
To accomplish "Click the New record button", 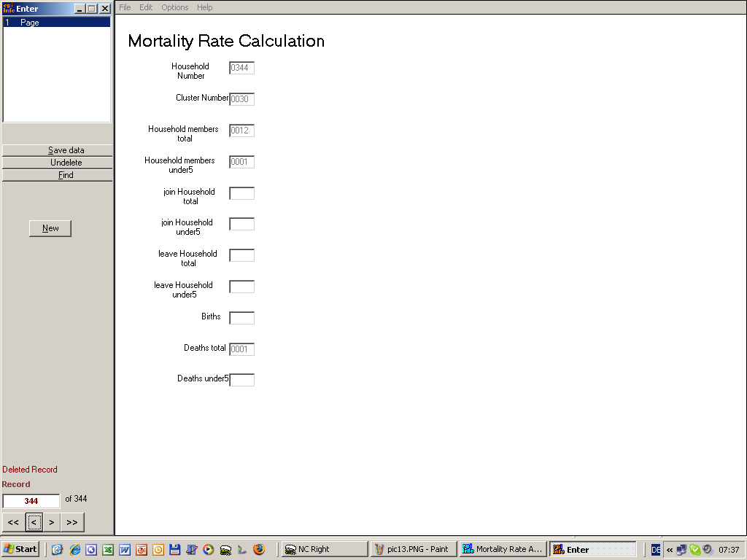I will point(50,228).
